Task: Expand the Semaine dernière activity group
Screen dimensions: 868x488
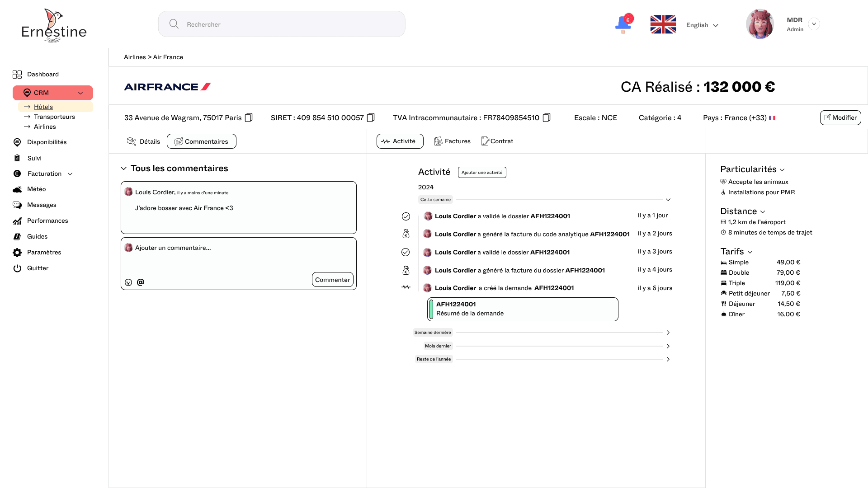Action: tap(668, 333)
